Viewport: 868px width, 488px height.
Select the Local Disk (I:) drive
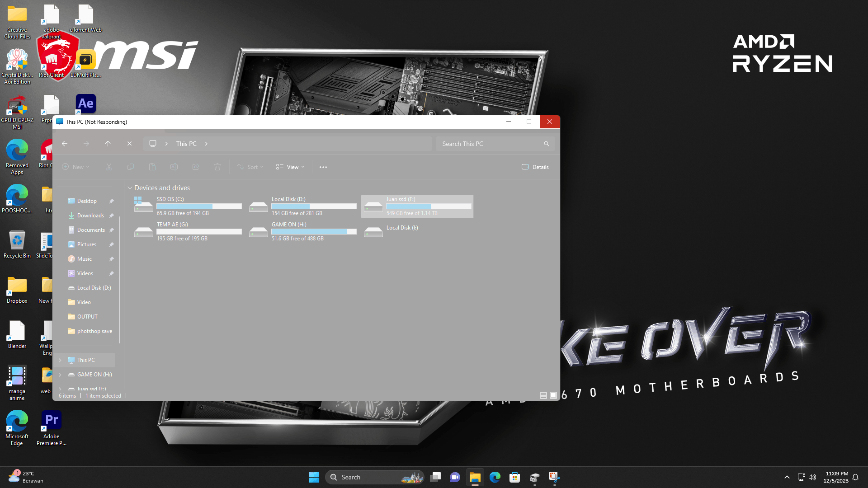pyautogui.click(x=417, y=231)
